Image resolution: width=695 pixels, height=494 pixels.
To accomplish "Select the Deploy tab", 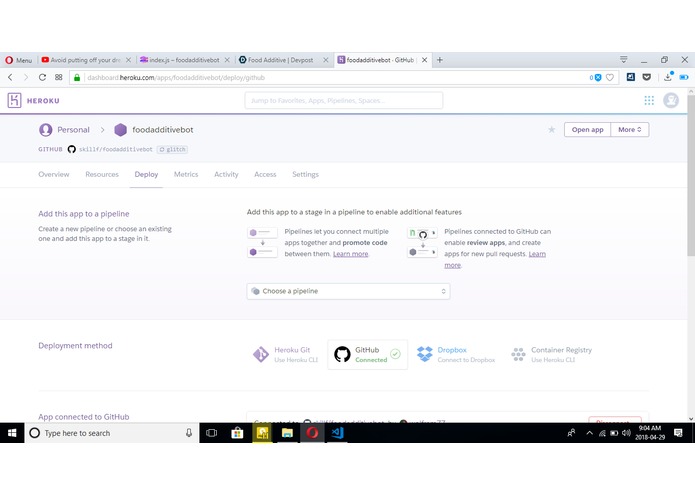I will tap(146, 175).
